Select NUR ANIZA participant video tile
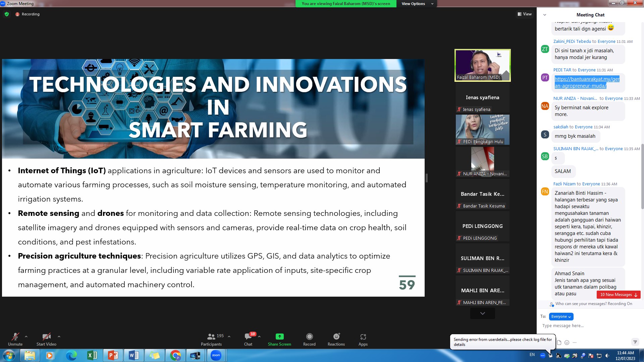The width and height of the screenshot is (644, 362). coord(483,162)
